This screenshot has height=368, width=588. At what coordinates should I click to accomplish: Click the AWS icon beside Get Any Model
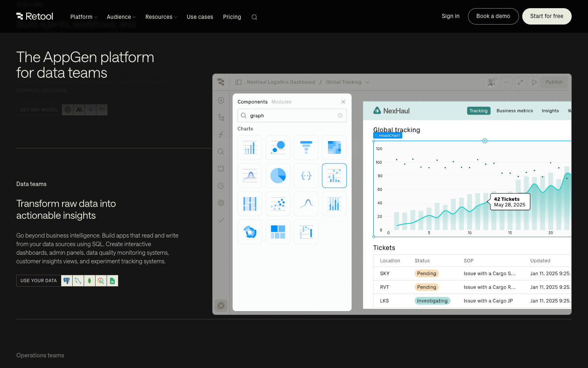[102, 110]
